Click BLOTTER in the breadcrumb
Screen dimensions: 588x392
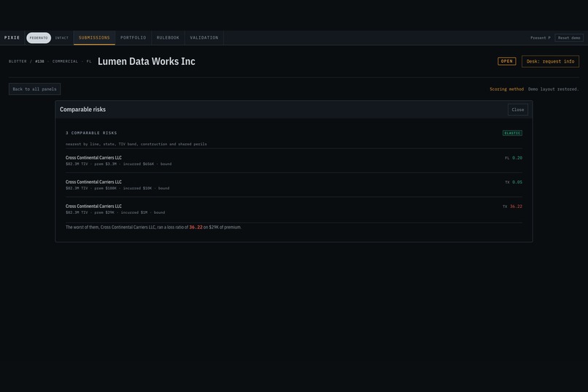click(x=18, y=61)
